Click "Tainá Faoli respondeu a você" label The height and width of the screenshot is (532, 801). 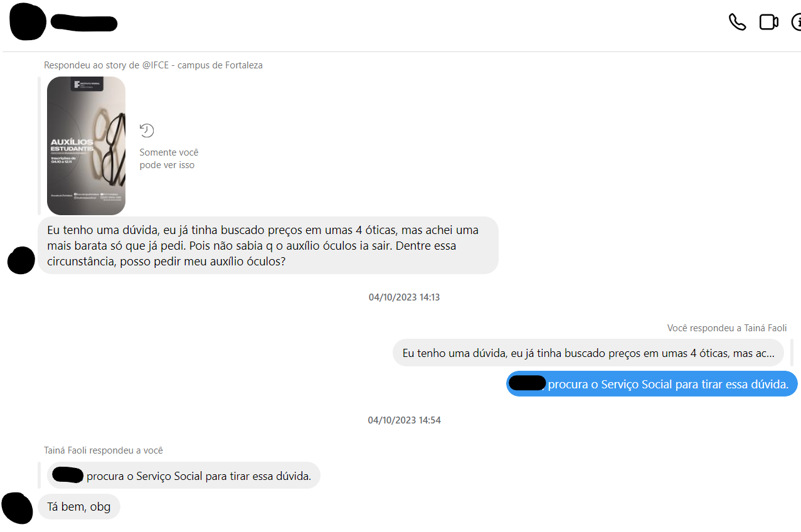103,450
